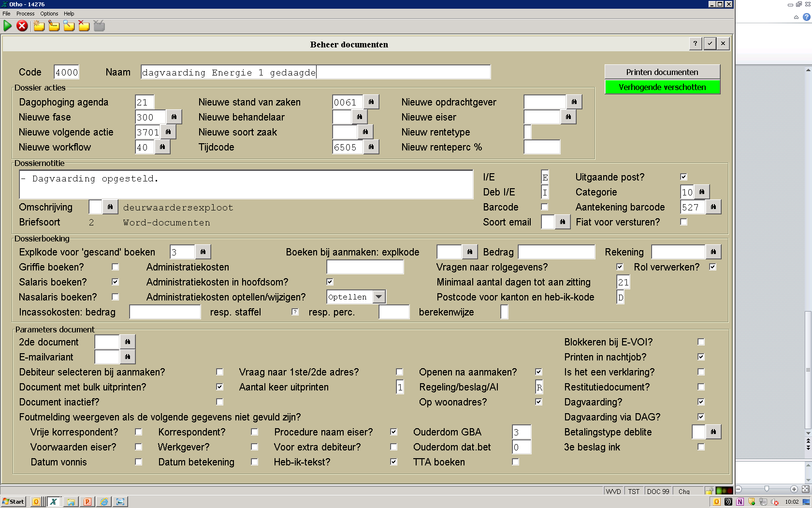Open lookup for Soort email
Screen dimensions: 812x508
(x=563, y=222)
